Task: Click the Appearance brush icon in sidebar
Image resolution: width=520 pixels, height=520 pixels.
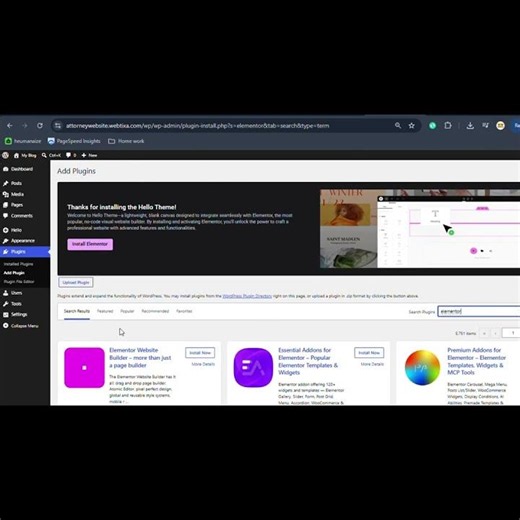Action: pyautogui.click(x=6, y=241)
